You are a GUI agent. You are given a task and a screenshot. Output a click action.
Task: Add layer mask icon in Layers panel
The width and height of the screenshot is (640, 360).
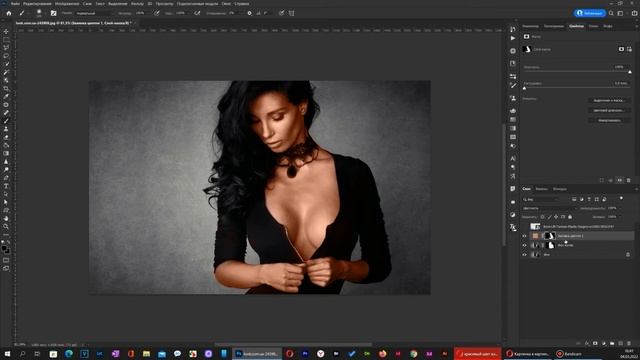pyautogui.click(x=595, y=344)
